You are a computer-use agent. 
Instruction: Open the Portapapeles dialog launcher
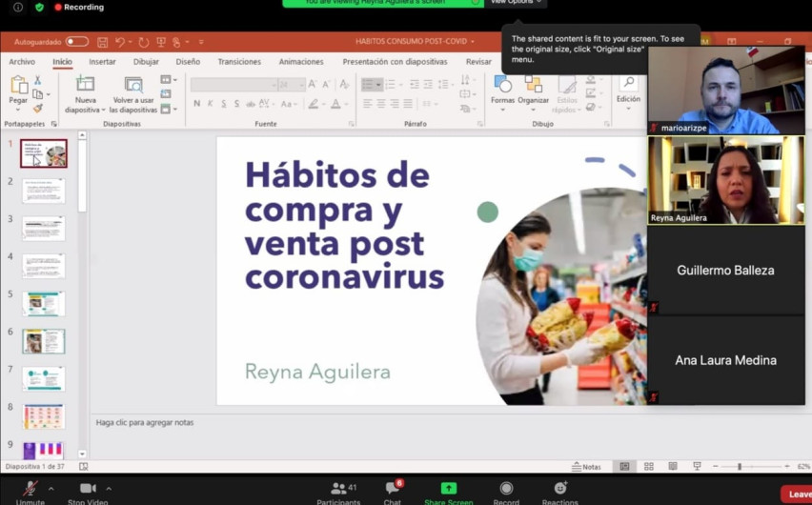coord(54,124)
